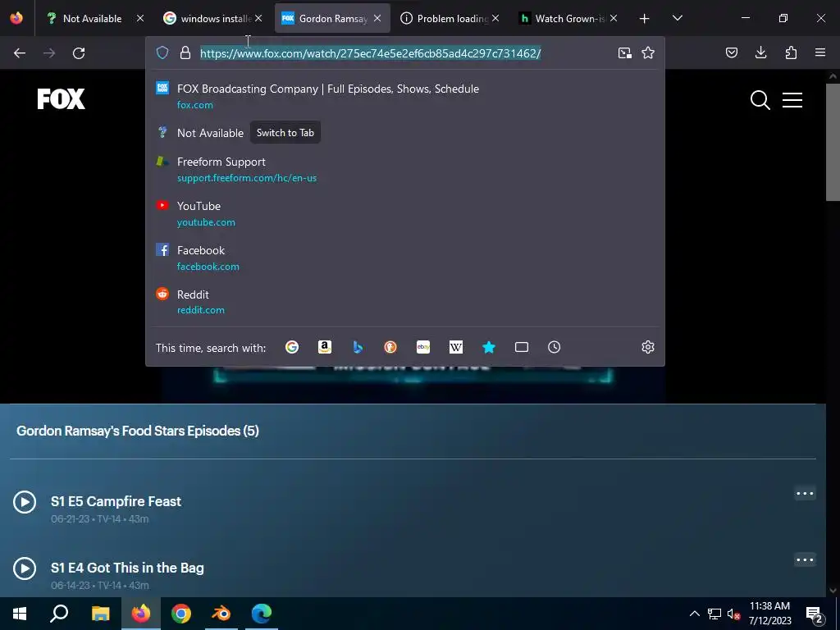Open S1 E4 Got This in the Bag title

tap(127, 568)
